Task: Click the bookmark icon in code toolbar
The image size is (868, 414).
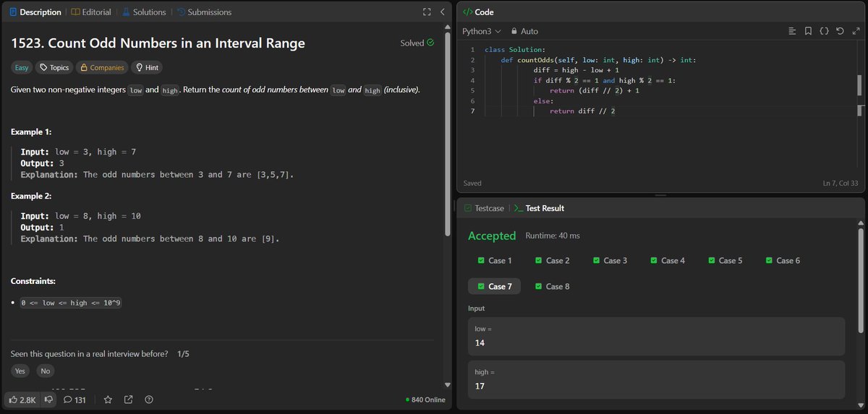Action: tap(808, 31)
